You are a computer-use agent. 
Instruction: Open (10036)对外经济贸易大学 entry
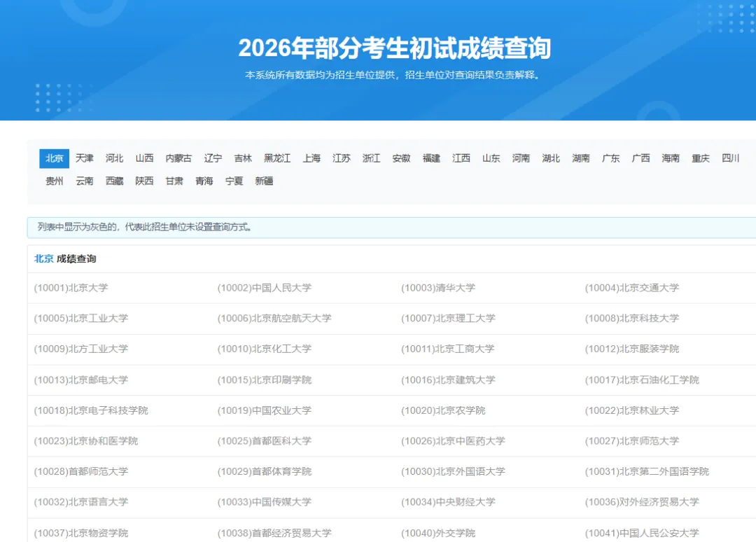(x=642, y=502)
